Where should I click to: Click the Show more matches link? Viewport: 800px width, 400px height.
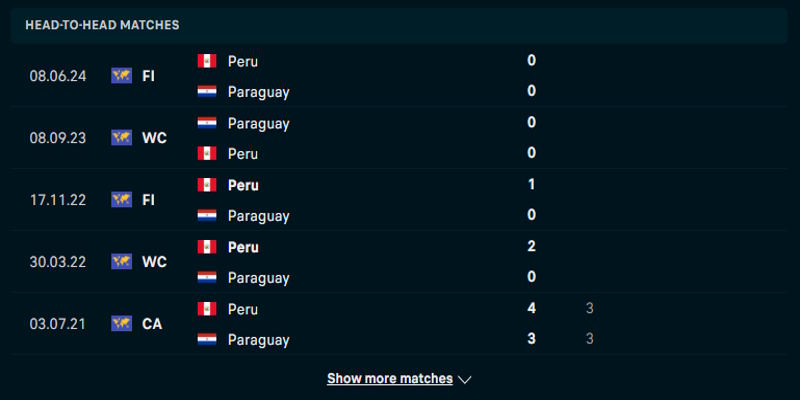point(389,379)
